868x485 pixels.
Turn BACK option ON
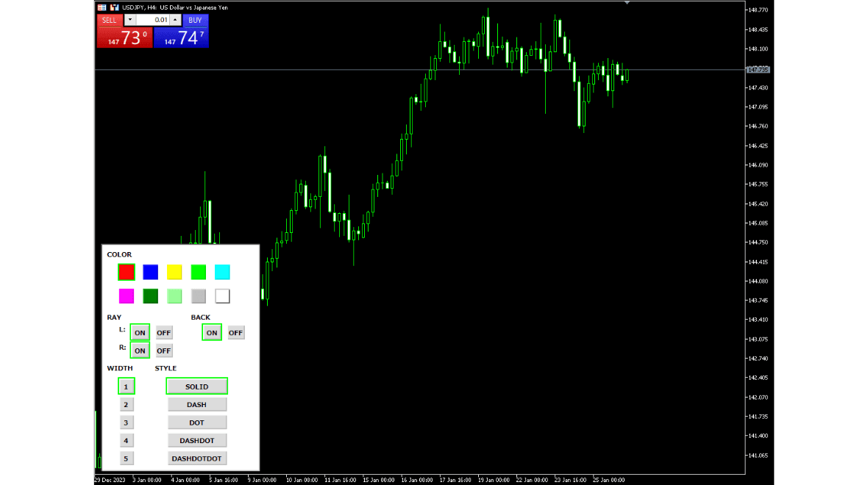[x=212, y=332]
